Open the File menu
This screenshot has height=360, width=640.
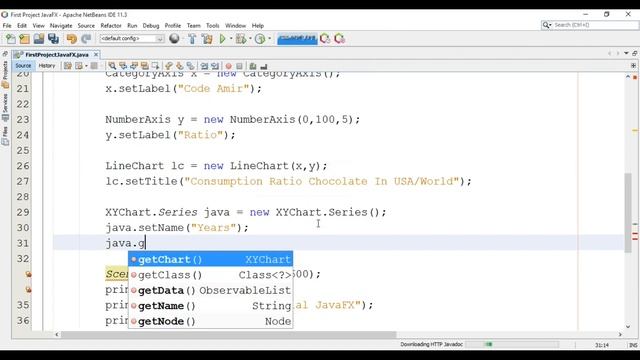coord(7,25)
